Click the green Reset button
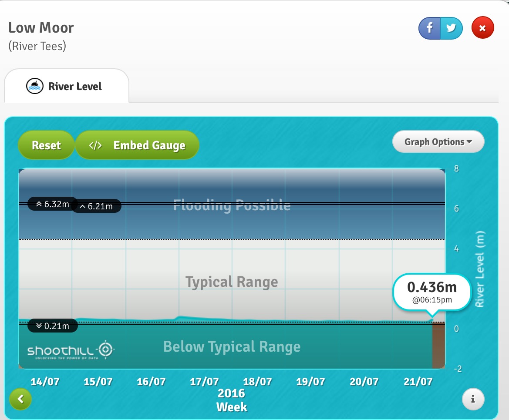 pyautogui.click(x=46, y=145)
